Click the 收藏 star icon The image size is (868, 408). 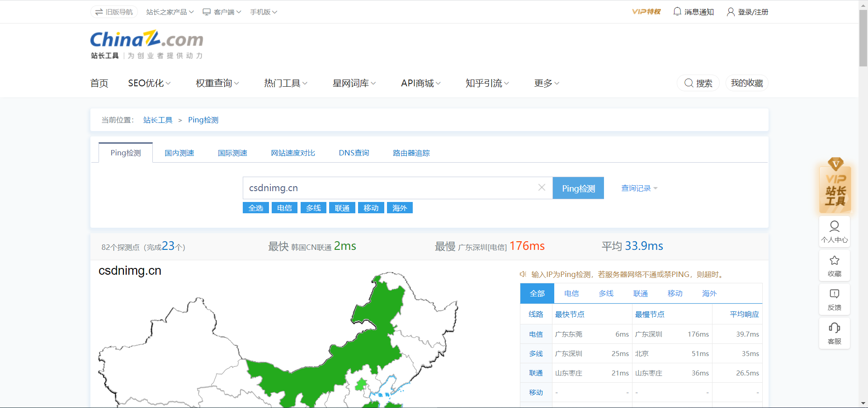835,260
